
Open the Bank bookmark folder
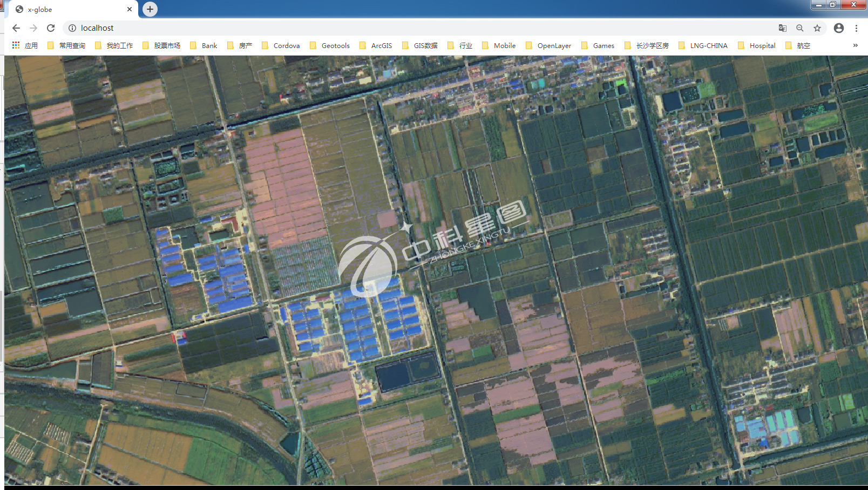tap(204, 46)
